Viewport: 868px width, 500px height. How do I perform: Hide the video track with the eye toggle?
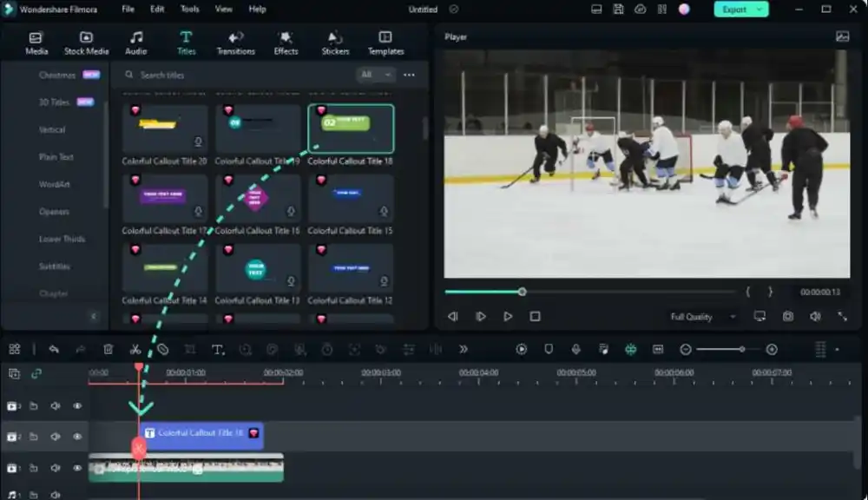point(78,469)
